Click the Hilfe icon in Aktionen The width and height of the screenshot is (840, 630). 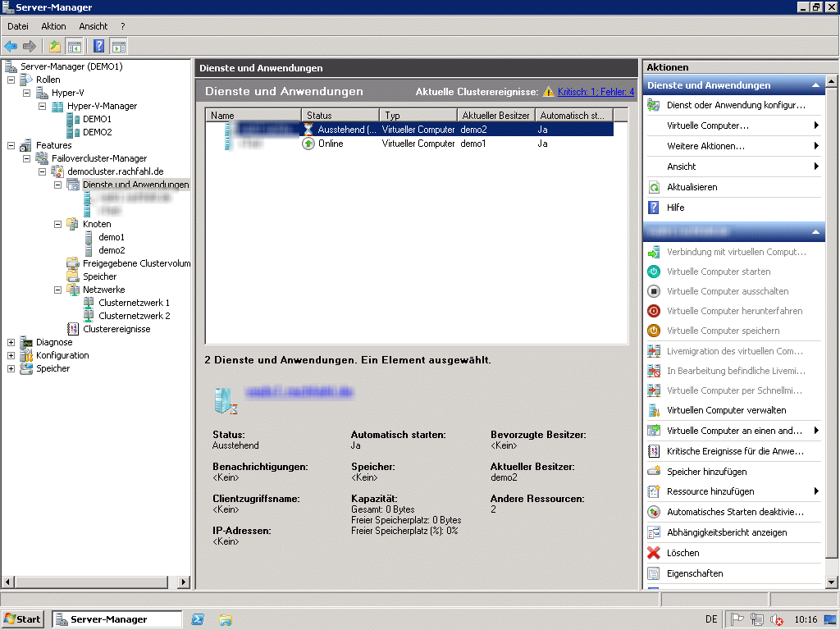(654, 208)
